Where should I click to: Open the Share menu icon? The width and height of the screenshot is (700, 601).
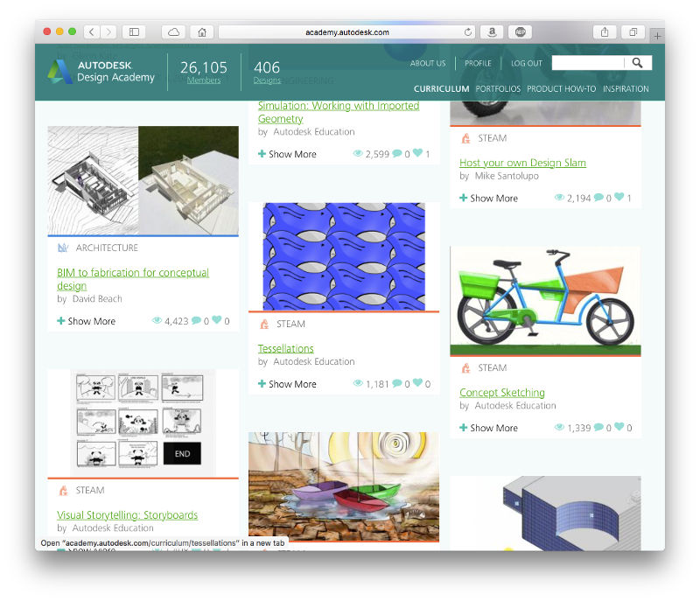(605, 31)
